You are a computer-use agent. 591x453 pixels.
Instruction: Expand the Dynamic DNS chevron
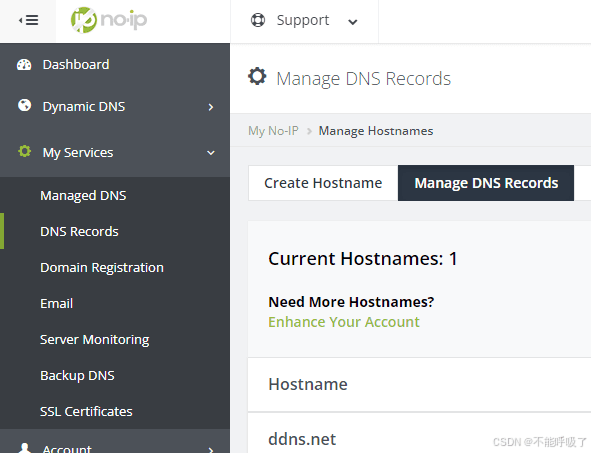(211, 107)
